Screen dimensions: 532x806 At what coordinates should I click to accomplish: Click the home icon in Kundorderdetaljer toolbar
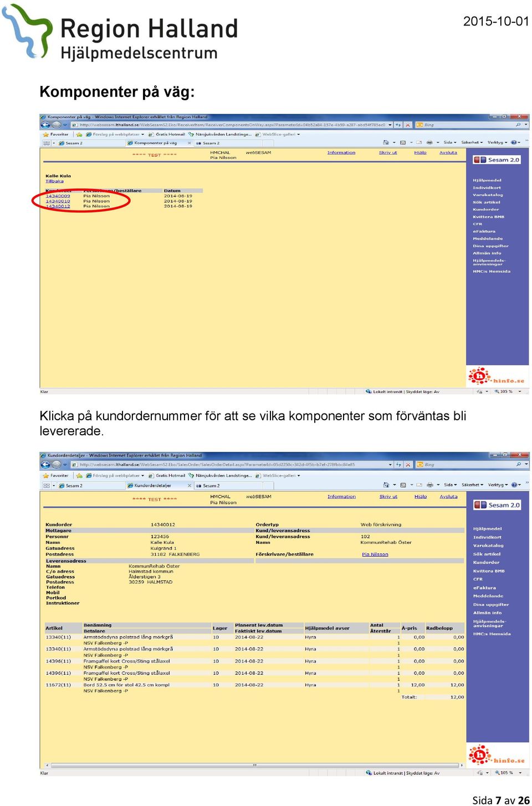coord(386,485)
